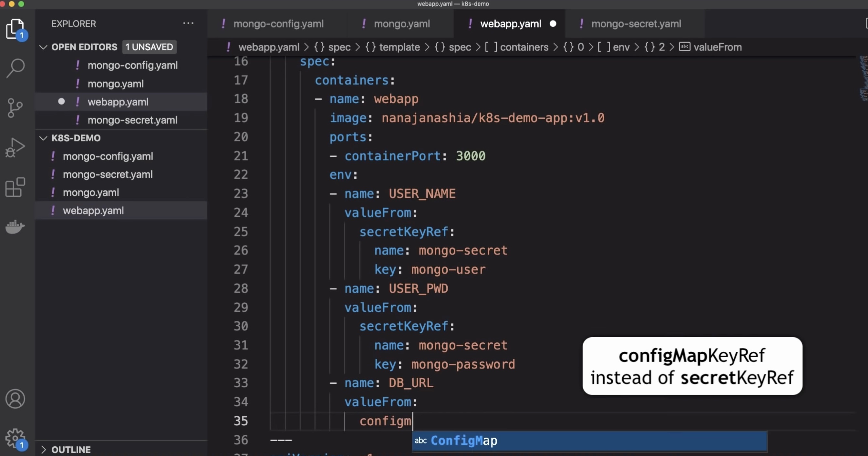Click the env key on line 22
The height and width of the screenshot is (456, 868).
341,174
